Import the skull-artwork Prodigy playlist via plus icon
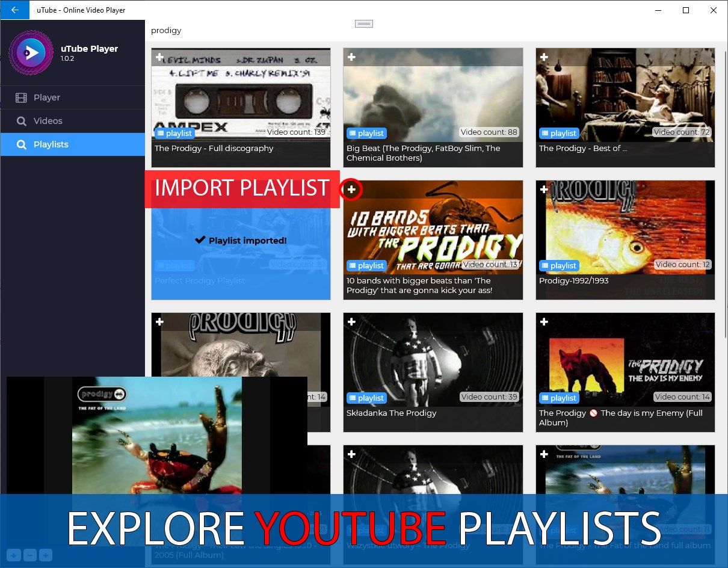The image size is (728, 568). 159,322
